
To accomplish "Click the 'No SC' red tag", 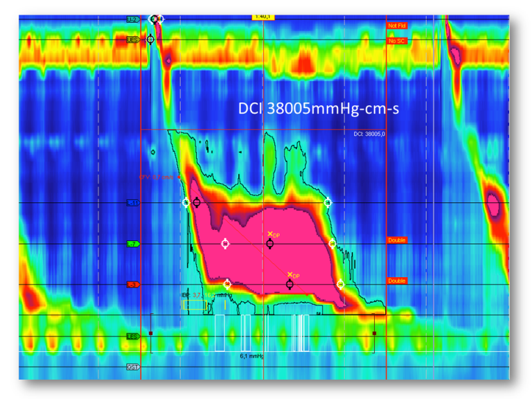I will coord(396,41).
